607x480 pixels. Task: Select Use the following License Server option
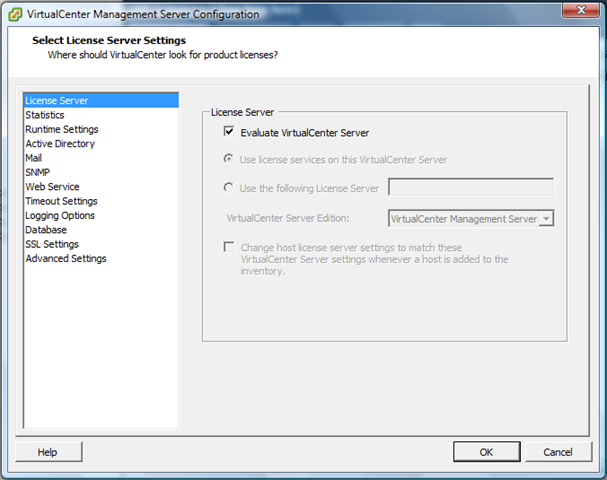click(x=230, y=187)
